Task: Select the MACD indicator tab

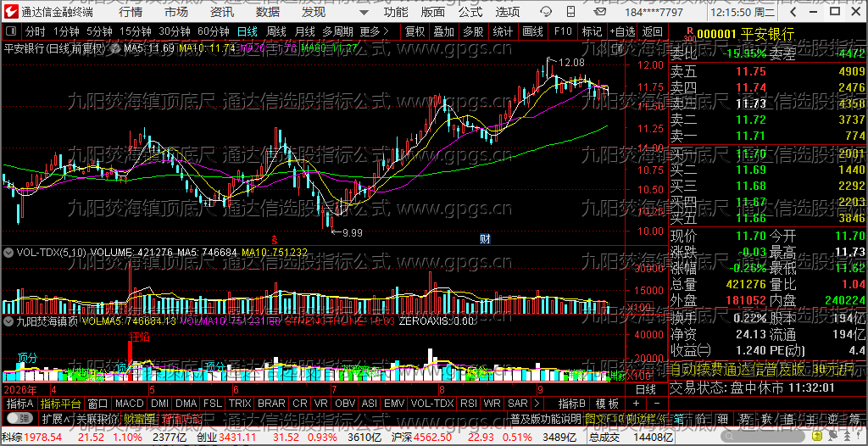Action: click(x=129, y=404)
